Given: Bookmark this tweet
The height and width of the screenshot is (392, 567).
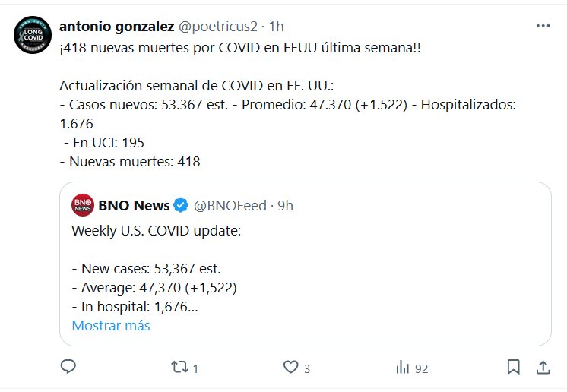Looking at the screenshot, I should coord(514,368).
